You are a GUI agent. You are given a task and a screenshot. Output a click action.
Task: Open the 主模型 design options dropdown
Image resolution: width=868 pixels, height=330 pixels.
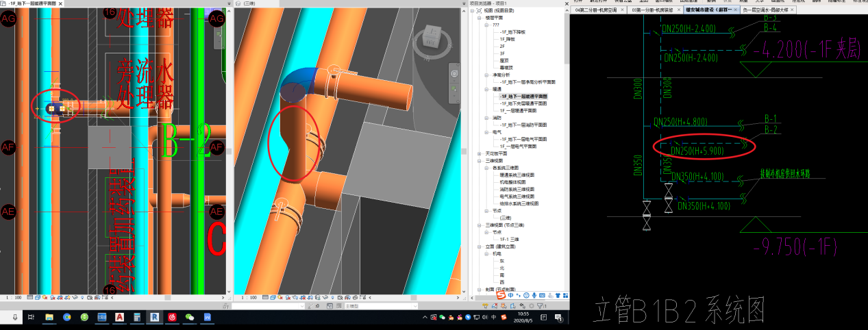tap(381, 306)
